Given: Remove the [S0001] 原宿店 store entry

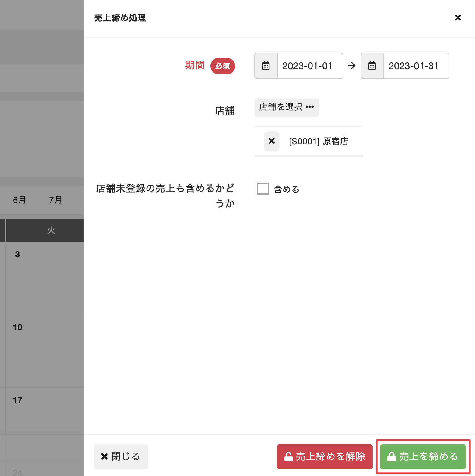Looking at the screenshot, I should tap(272, 141).
